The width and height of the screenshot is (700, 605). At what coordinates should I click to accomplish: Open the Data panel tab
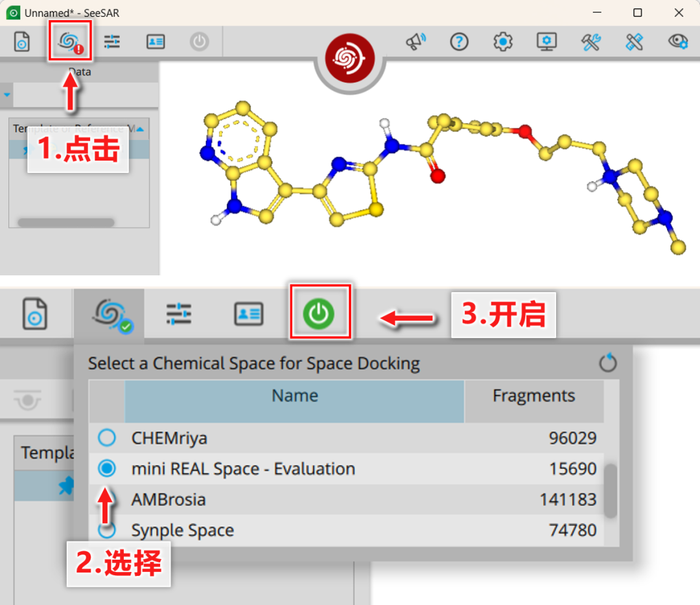click(x=80, y=72)
